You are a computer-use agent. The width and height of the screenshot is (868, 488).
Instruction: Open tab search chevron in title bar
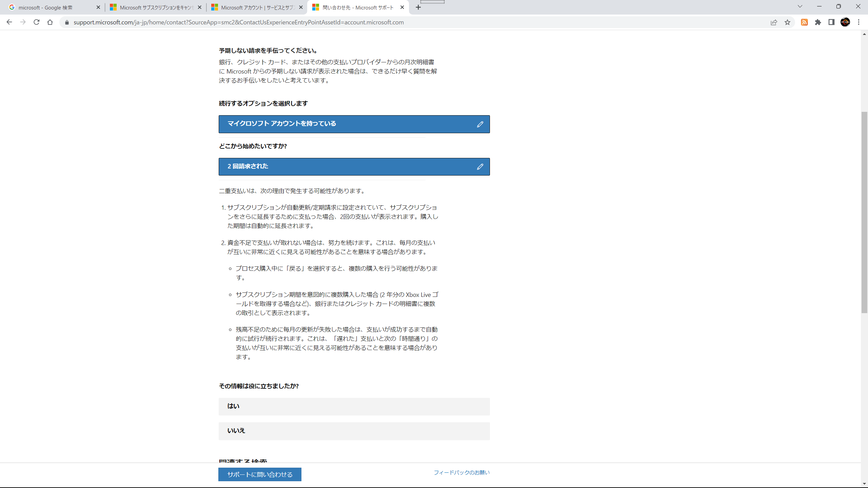(x=800, y=6)
